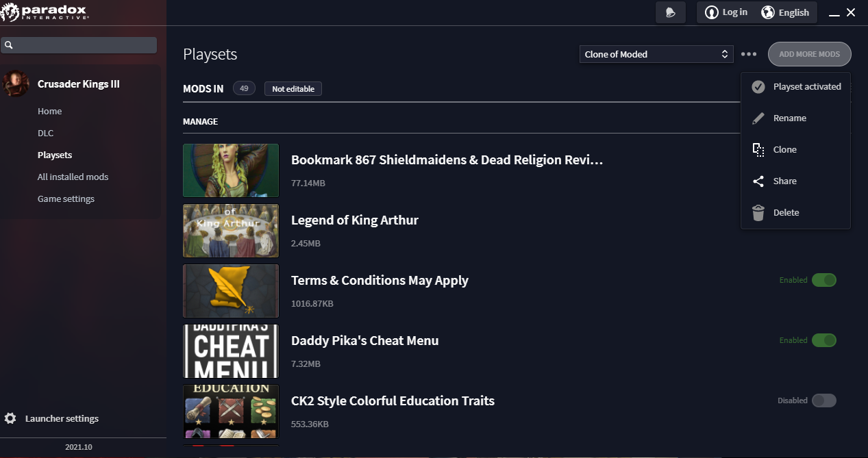Click the 2.45MB size label
This screenshot has width=868, height=458.
click(x=306, y=244)
